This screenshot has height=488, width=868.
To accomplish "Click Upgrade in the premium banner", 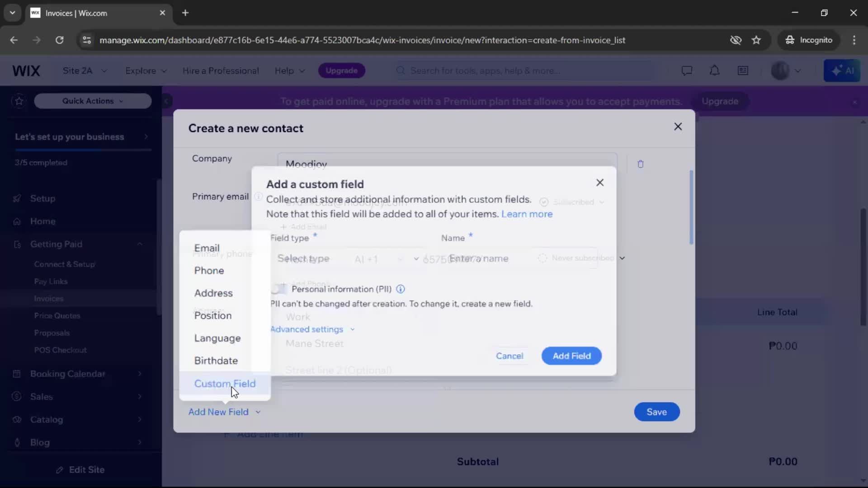I will click(720, 102).
